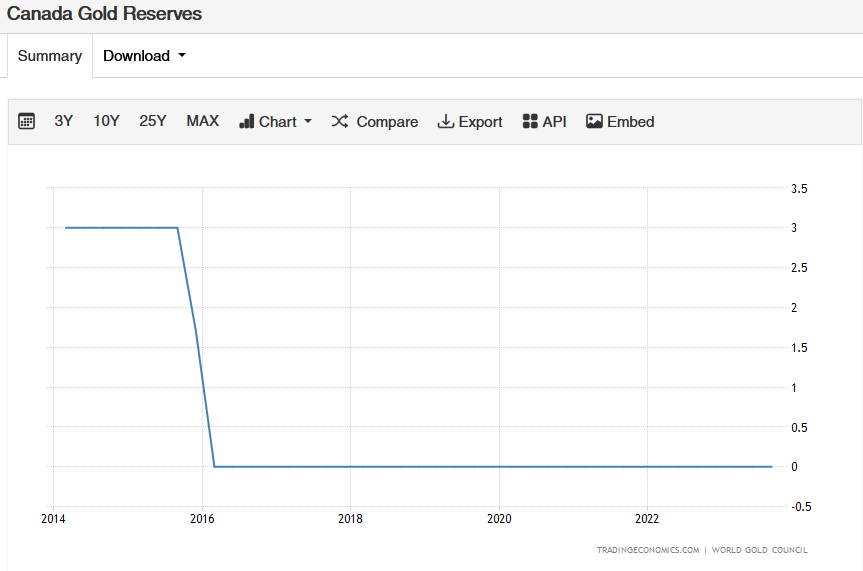Open the WORLD GOLD COUNCIL source link

coord(760,550)
